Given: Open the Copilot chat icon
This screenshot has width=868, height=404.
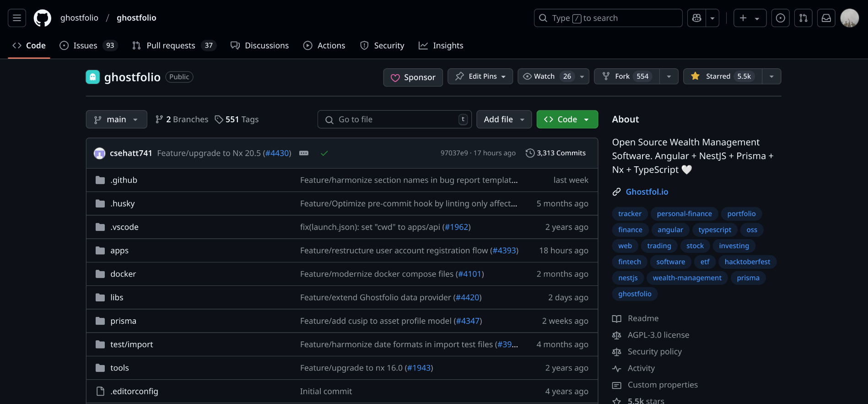Looking at the screenshot, I should click(697, 18).
